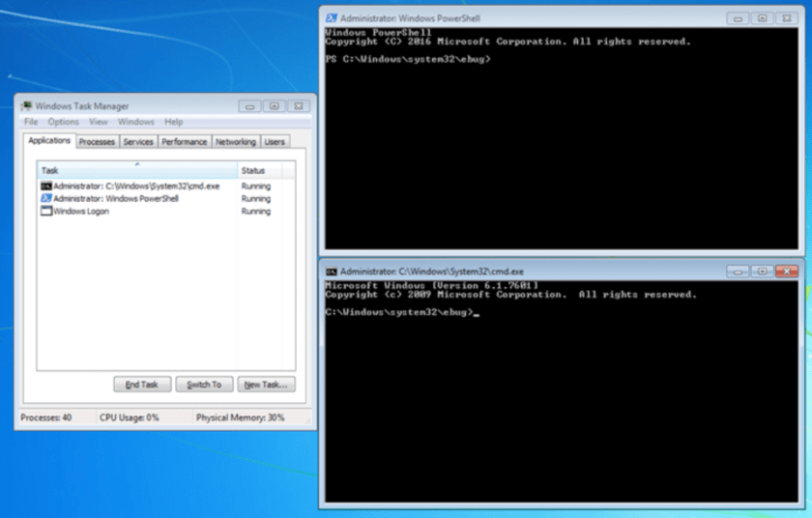The image size is (812, 518).
Task: Click the Switch To button
Action: coord(204,385)
